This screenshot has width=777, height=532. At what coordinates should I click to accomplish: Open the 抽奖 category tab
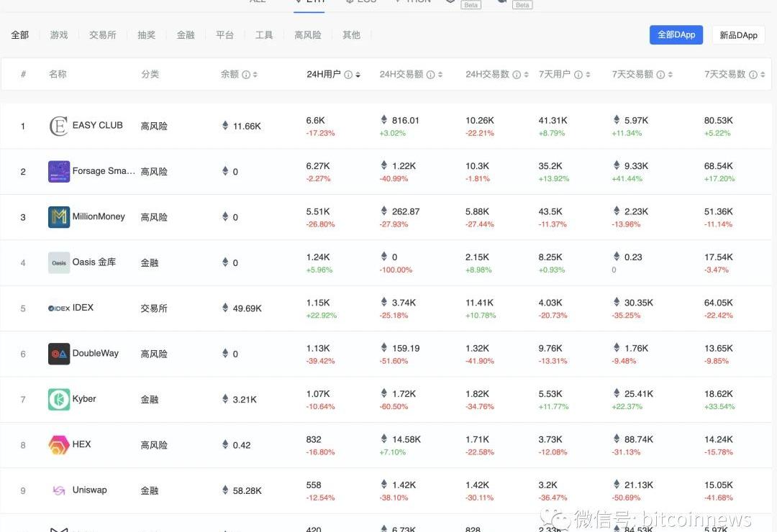point(147,35)
